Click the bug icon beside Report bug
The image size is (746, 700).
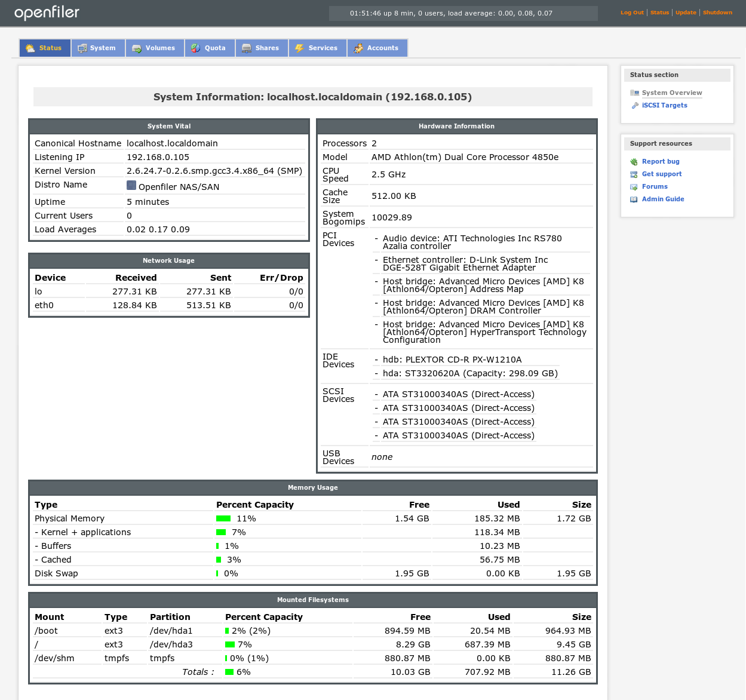coord(634,162)
